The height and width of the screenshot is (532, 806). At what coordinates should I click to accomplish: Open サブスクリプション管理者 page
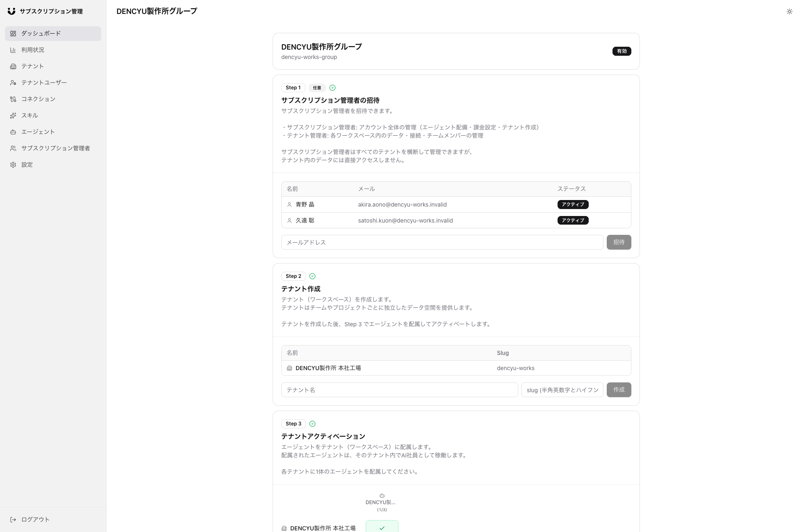53,148
